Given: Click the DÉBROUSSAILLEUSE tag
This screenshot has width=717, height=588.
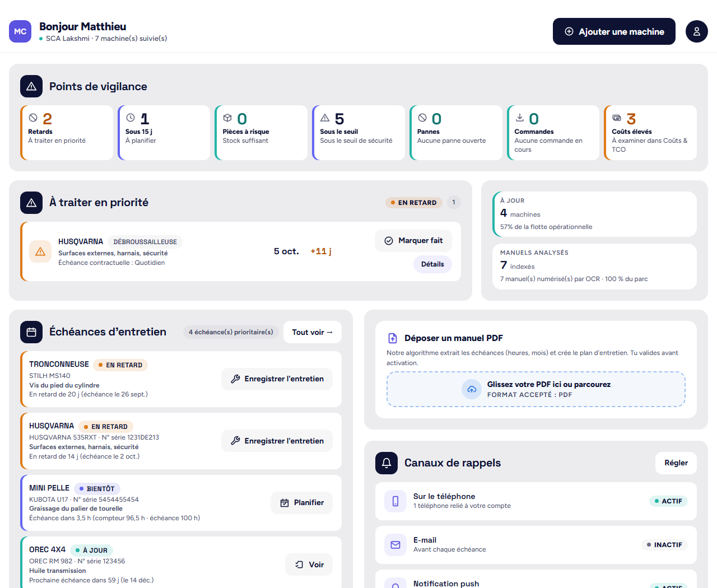Looking at the screenshot, I should click(x=145, y=242).
